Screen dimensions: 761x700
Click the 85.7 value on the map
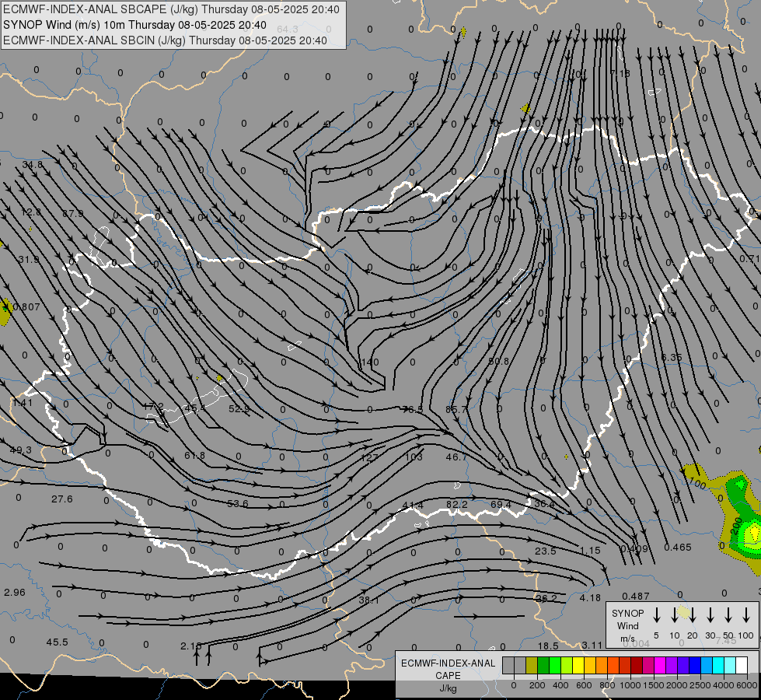pyautogui.click(x=456, y=409)
